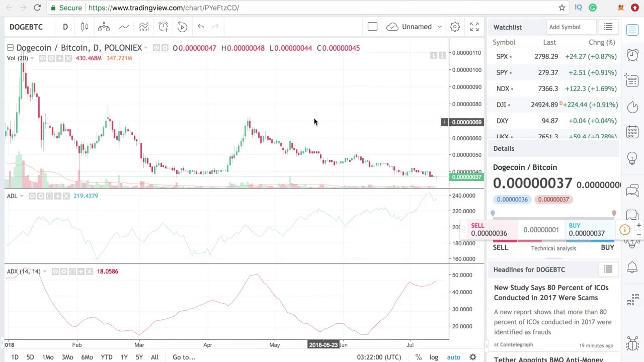
Task: Open the Go to... date picker
Action: point(184,357)
